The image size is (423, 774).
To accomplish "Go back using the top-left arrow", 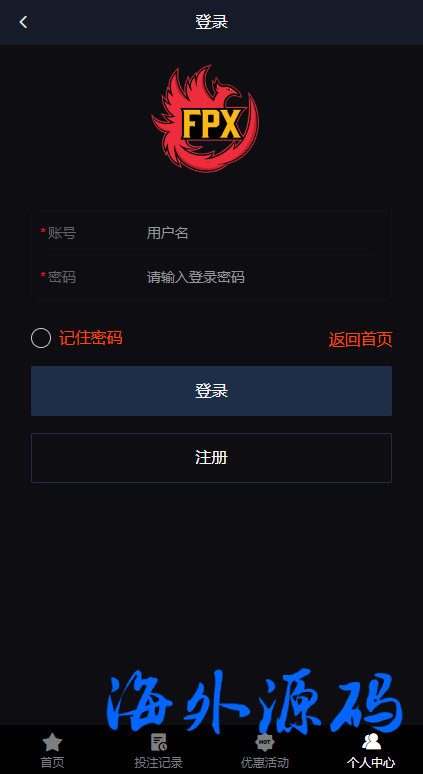I will (23, 22).
